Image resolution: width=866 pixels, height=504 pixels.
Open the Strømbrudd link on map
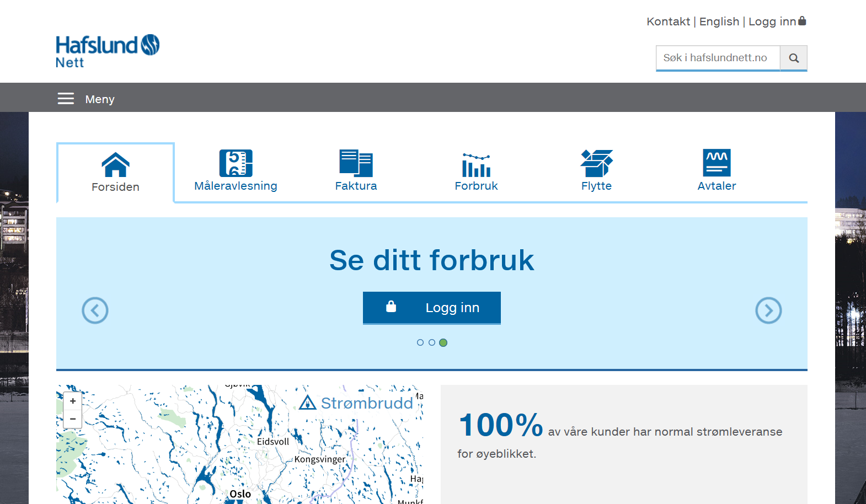click(x=367, y=403)
